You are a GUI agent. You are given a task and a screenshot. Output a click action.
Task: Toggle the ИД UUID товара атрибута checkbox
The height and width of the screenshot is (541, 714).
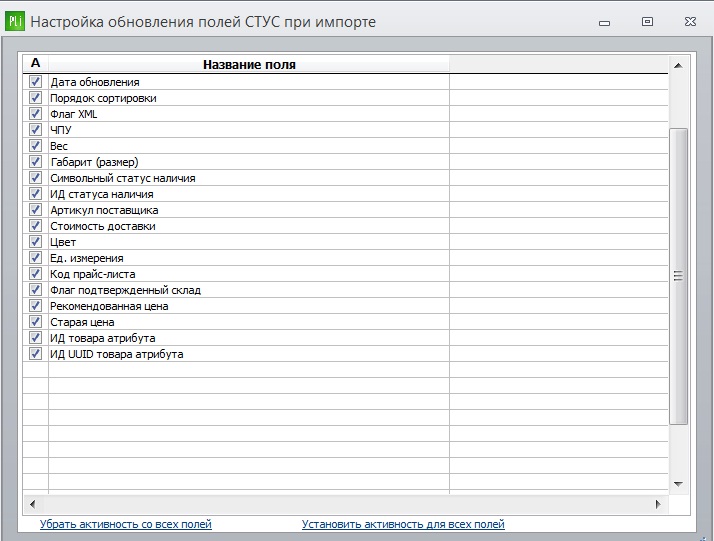35,353
